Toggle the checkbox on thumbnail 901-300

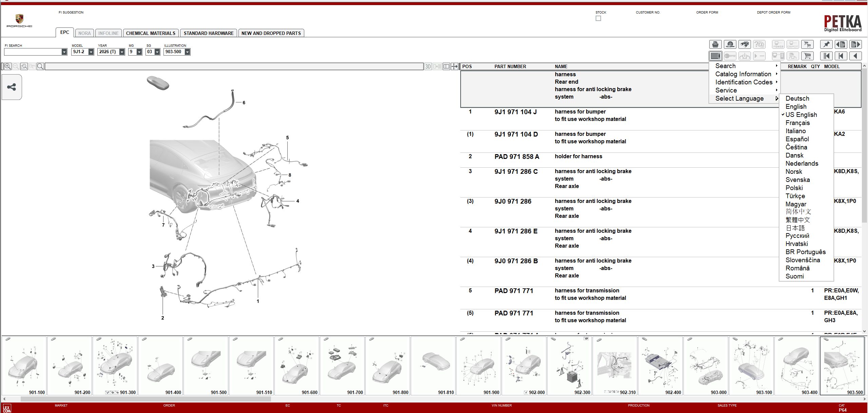click(x=108, y=393)
